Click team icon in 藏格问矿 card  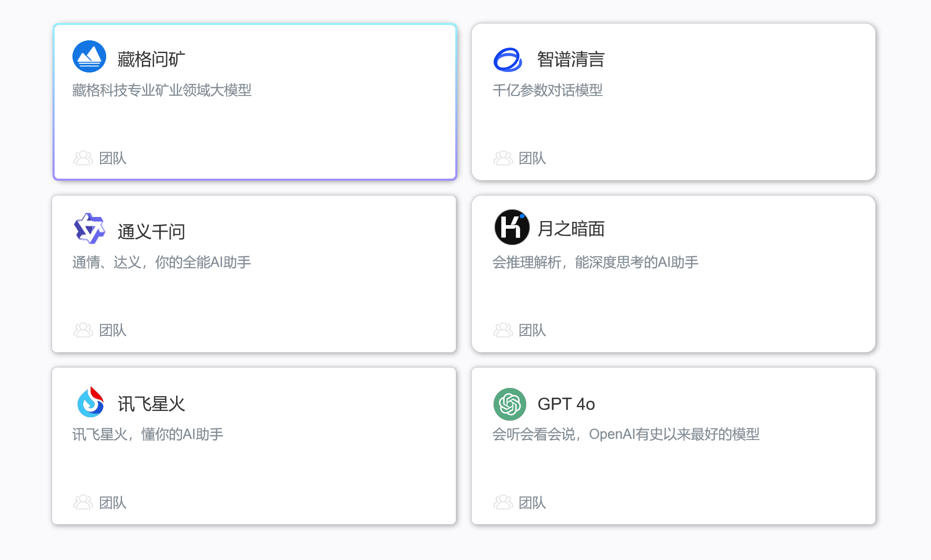(83, 158)
